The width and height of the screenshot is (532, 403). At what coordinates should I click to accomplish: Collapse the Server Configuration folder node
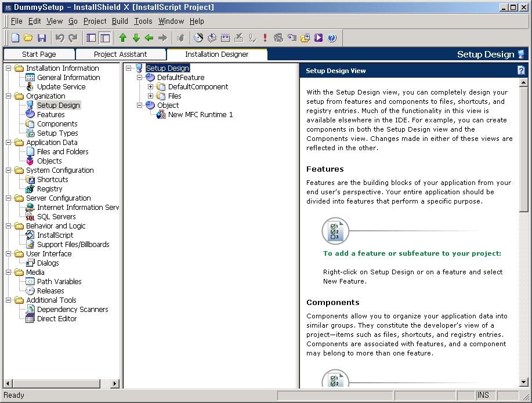pos(9,198)
